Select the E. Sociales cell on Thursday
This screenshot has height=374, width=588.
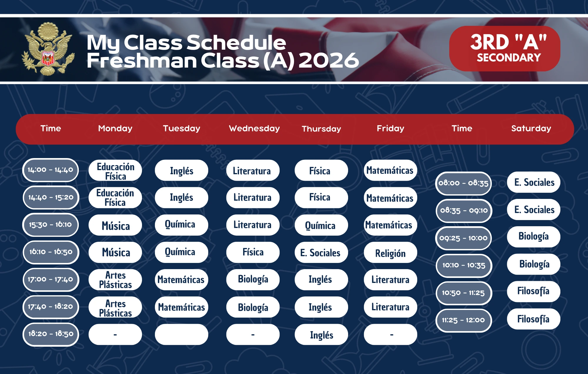[x=321, y=252]
